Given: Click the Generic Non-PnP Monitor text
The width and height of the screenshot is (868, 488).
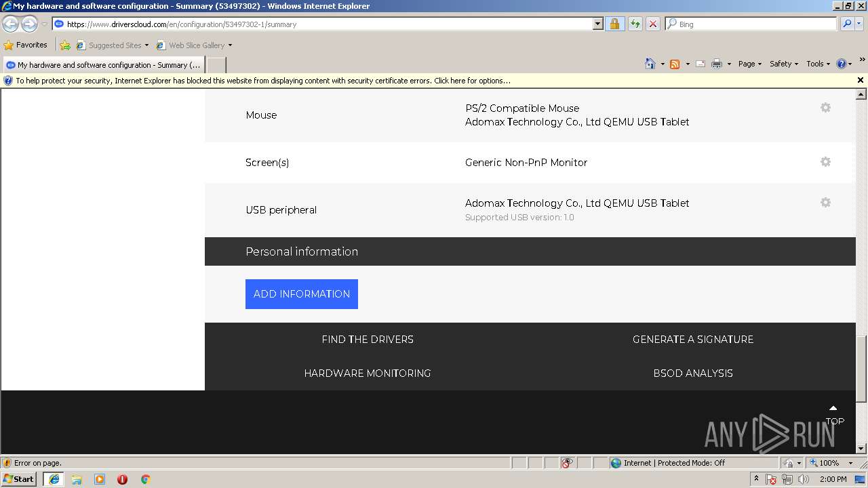Looking at the screenshot, I should click(526, 163).
